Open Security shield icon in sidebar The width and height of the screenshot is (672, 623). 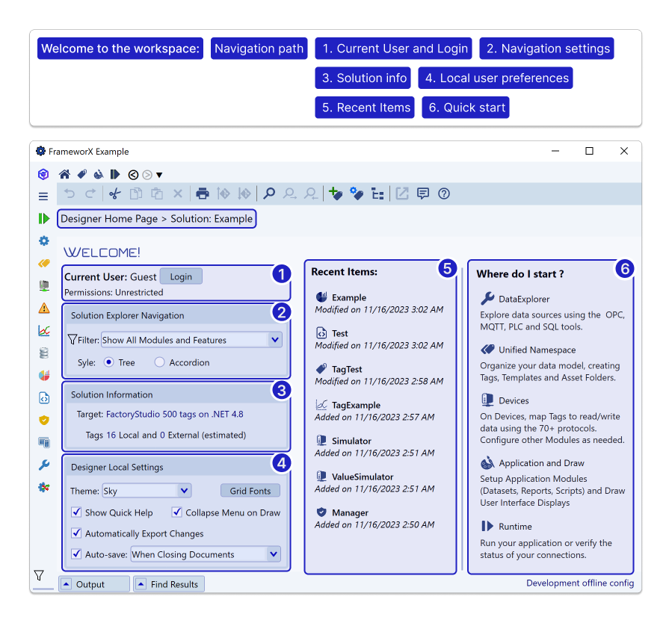coord(44,421)
